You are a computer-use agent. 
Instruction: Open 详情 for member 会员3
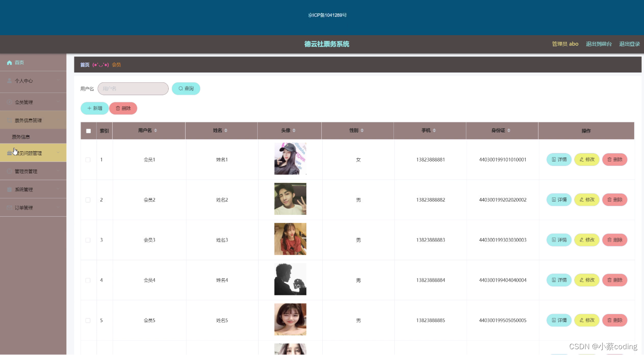point(559,240)
